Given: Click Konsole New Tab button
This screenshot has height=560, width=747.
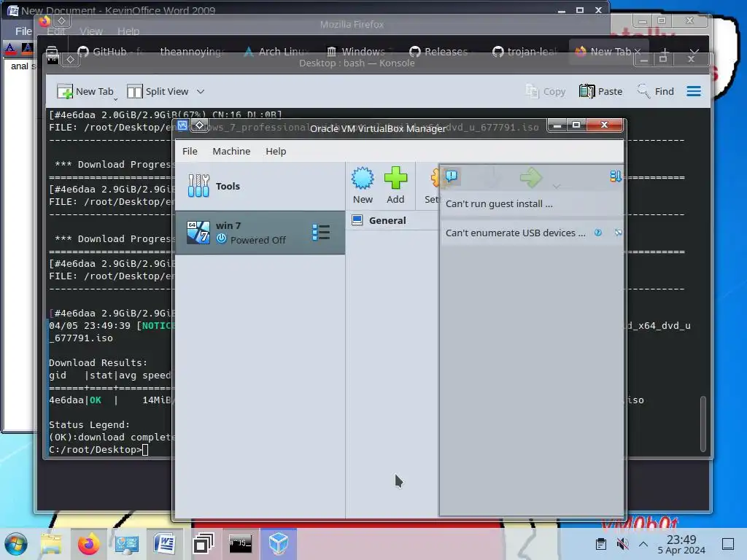Looking at the screenshot, I should point(85,91).
